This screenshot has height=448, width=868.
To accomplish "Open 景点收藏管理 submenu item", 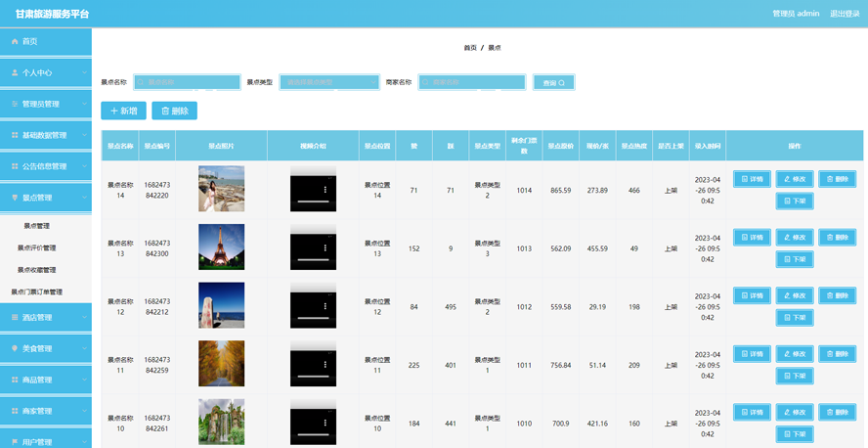I will 36,270.
